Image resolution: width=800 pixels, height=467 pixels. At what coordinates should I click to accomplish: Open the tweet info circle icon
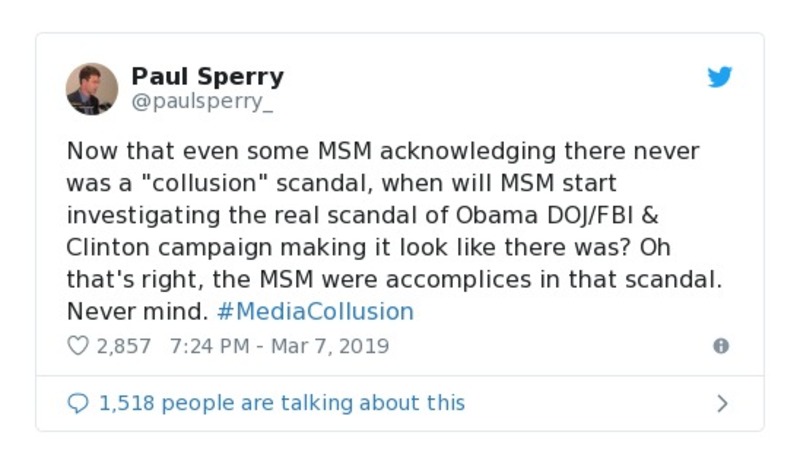(x=720, y=346)
